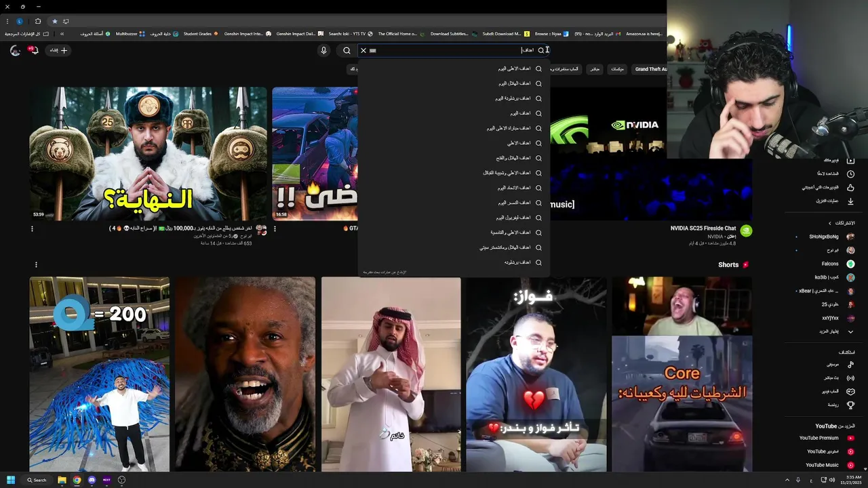Click into the YouTube search input field
The image size is (868, 488).
454,50
